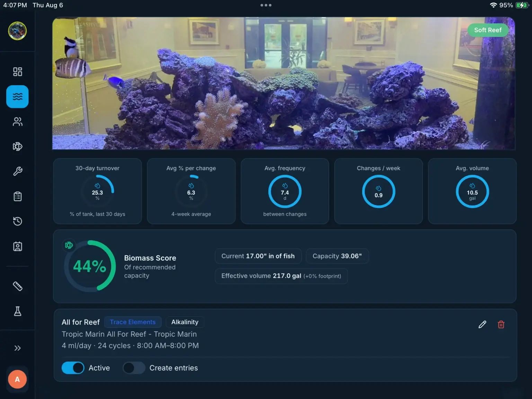This screenshot has height=399, width=532.
Task: Click 'Tropic Marin All For Reef - Tropic Marin' text
Action: click(x=129, y=334)
